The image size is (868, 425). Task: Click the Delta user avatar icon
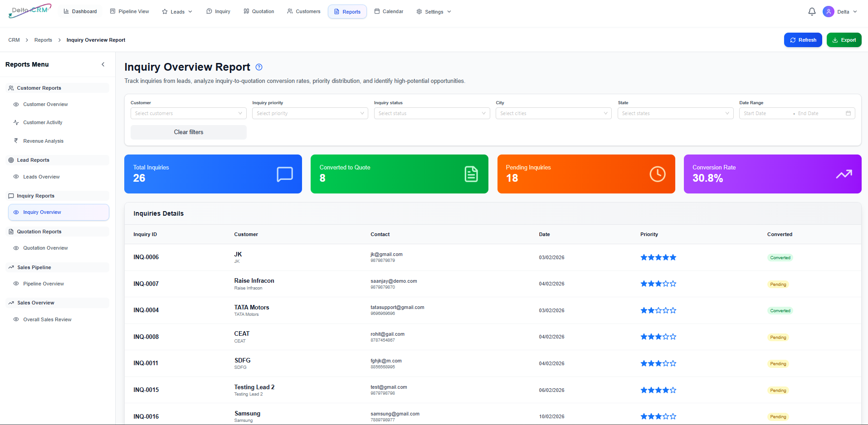(829, 12)
